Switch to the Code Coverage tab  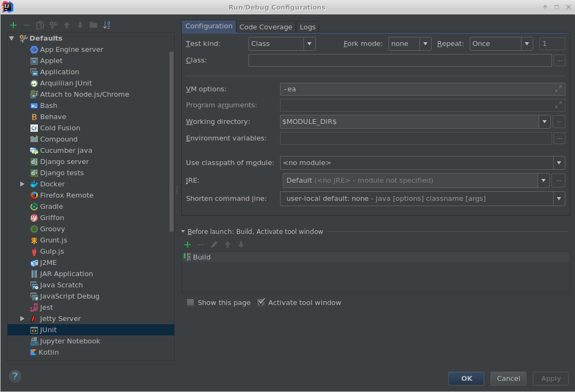click(266, 27)
